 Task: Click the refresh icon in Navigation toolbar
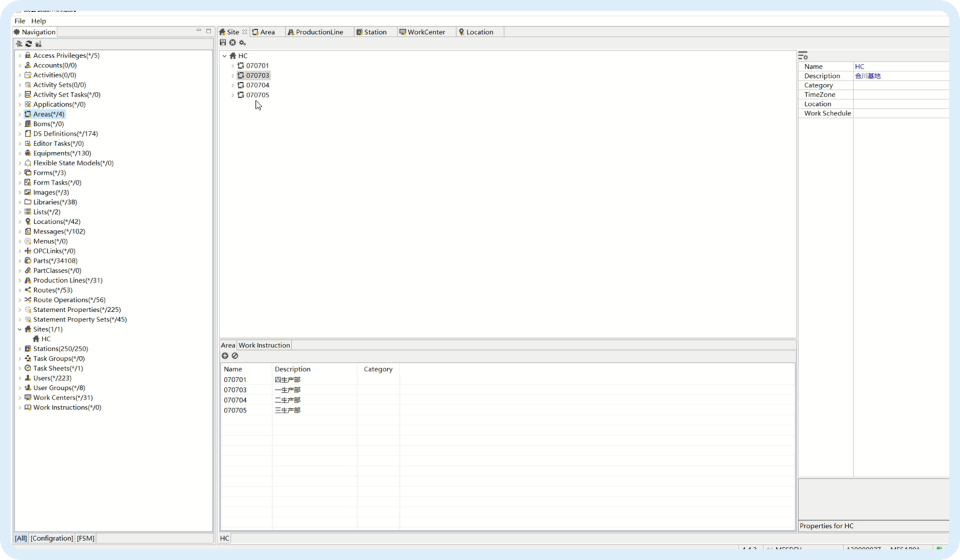point(29,44)
